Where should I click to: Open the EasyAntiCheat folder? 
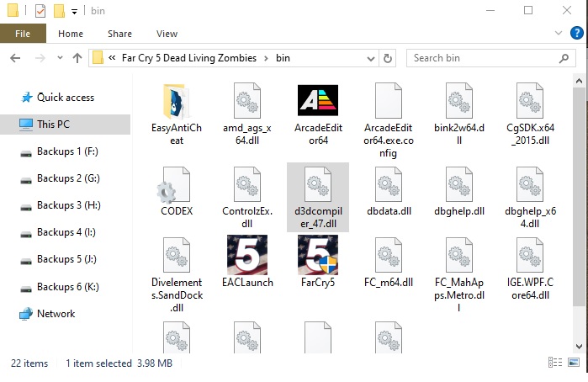click(177, 114)
